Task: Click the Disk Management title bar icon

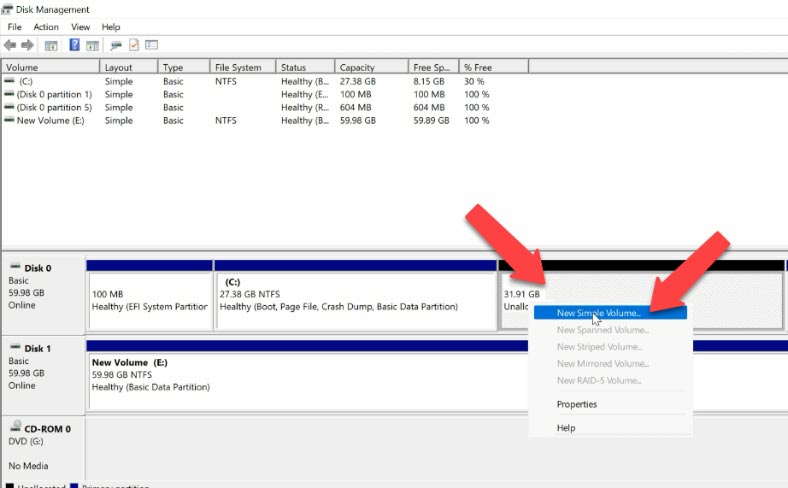Action: tap(7, 9)
